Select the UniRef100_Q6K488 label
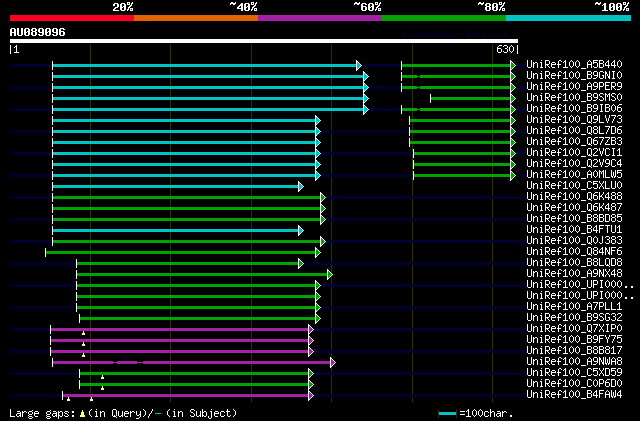Viewport: 640px width, 421px height. click(574, 196)
